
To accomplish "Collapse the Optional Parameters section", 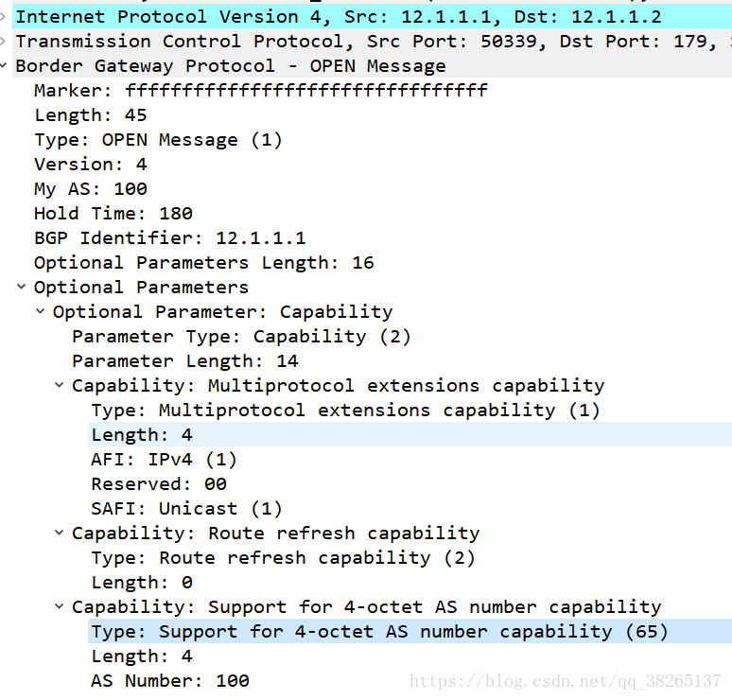I will coord(22,288).
